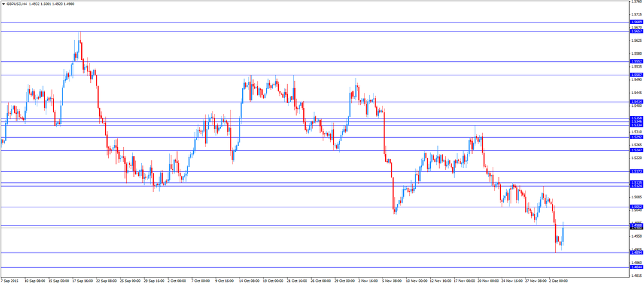Click the 1.5220 price scale value
The image size is (644, 284).
(x=636, y=158)
